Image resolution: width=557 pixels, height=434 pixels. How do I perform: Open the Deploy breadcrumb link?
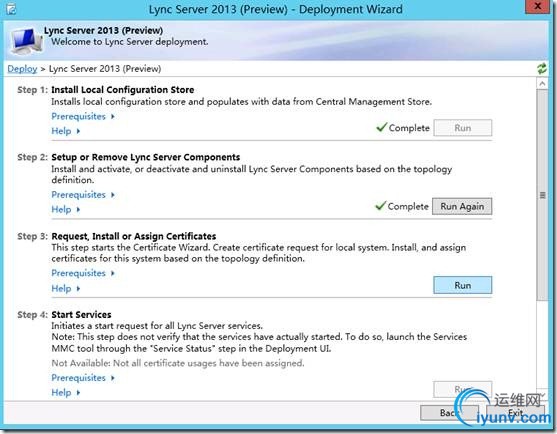(x=22, y=69)
